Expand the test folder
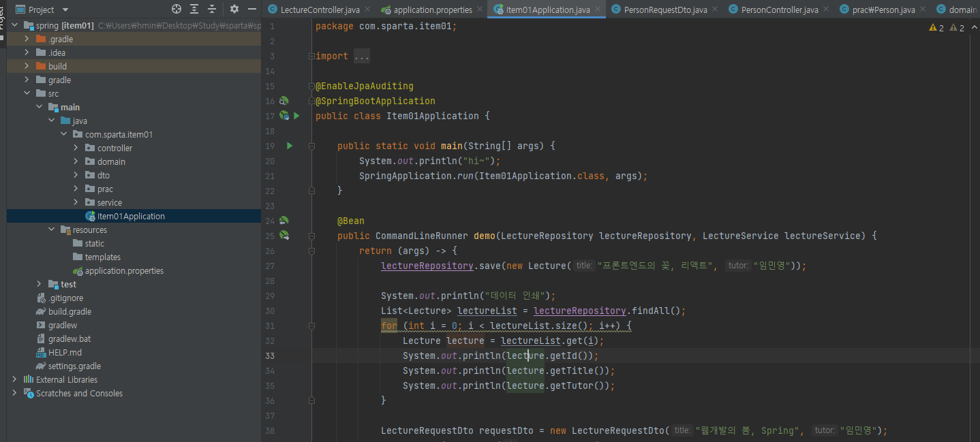980x442 pixels. (x=40, y=284)
